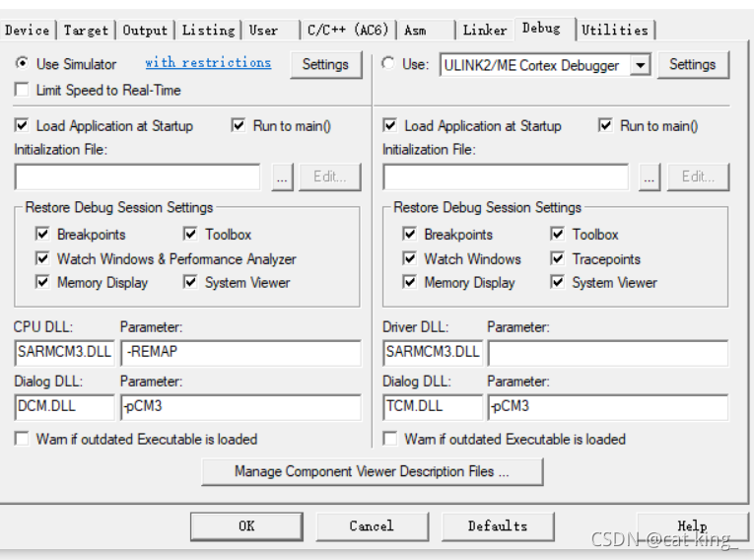The width and height of the screenshot is (754, 560).
Task: Toggle debugger Memory Display checkbox
Action: pos(410,282)
